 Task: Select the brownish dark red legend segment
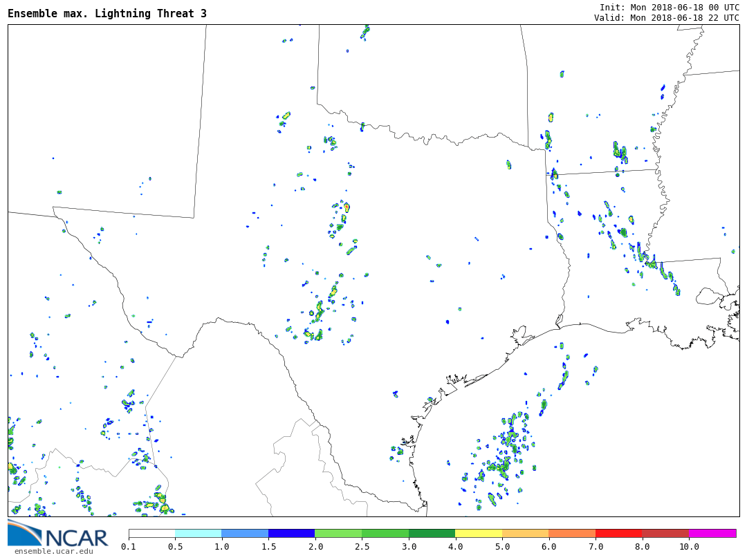665,533
